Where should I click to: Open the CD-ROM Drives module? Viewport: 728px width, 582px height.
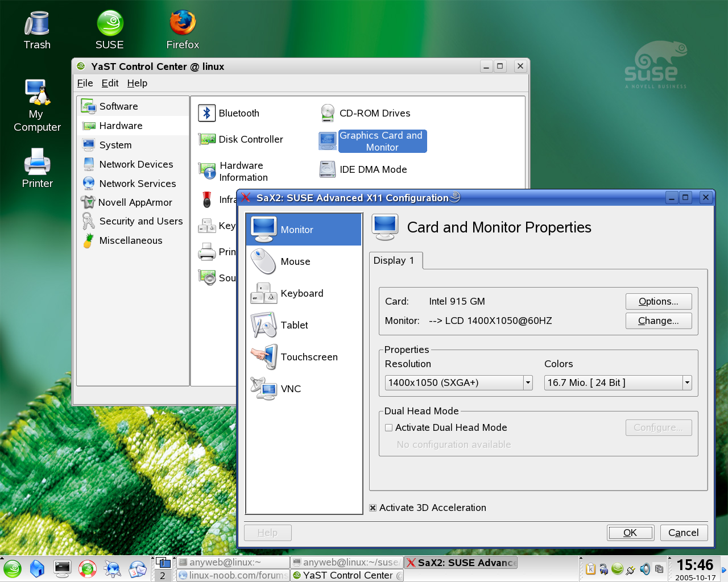(365, 113)
